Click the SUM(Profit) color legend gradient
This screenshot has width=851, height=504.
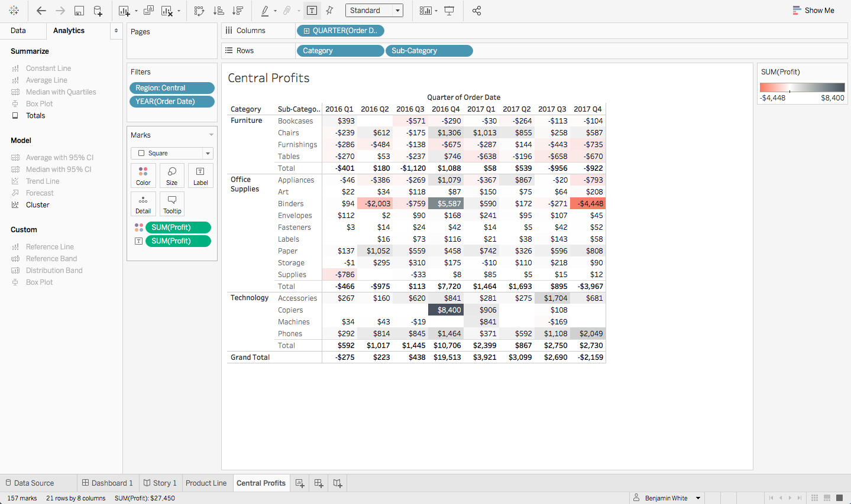tap(802, 87)
